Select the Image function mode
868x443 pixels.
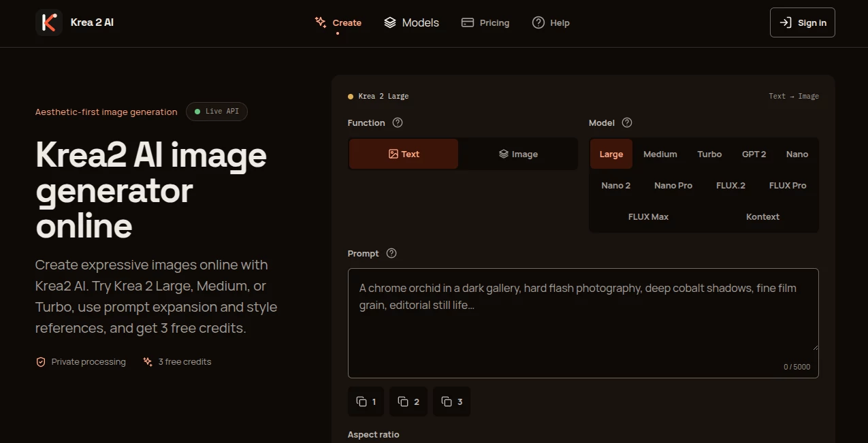(x=518, y=154)
